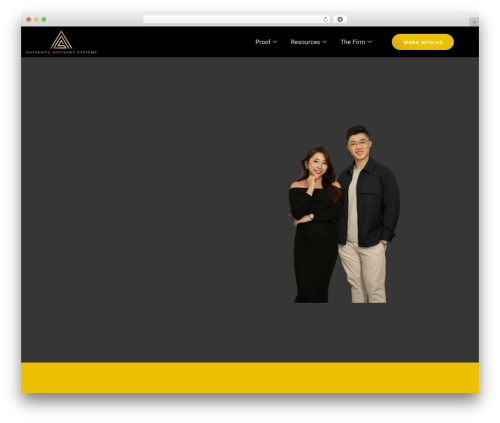This screenshot has width=500, height=423.
Task: Expand the chevron next to The Firm
Action: pyautogui.click(x=370, y=42)
